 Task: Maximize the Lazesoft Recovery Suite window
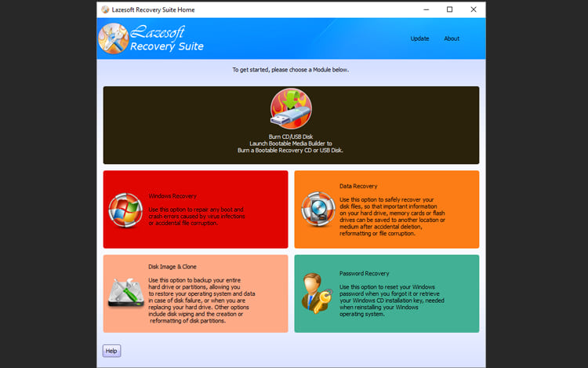tap(449, 9)
